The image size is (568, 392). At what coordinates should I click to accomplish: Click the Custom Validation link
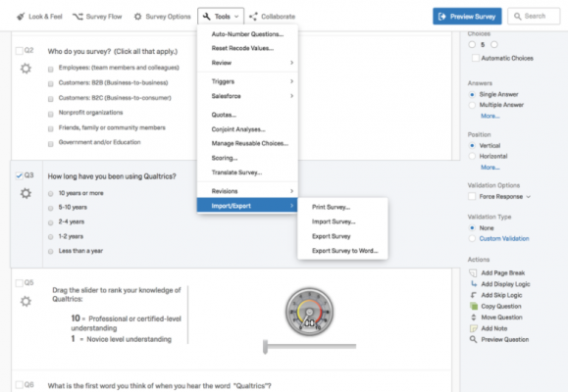coord(504,238)
